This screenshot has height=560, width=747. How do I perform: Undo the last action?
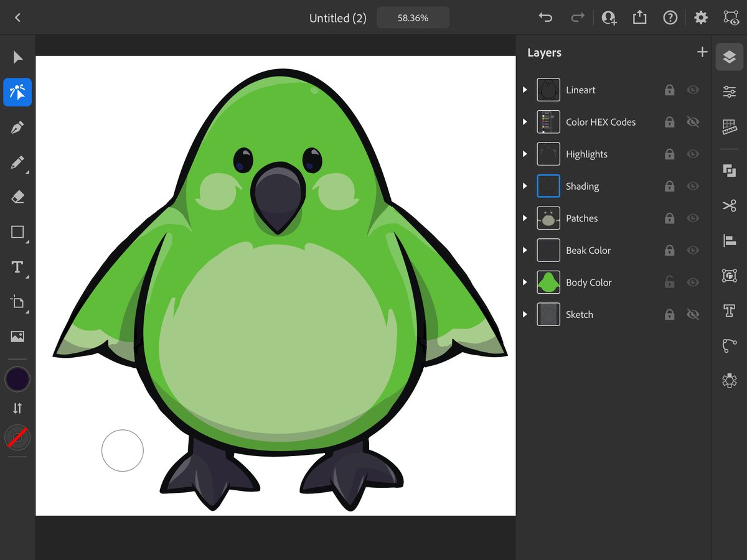545,17
